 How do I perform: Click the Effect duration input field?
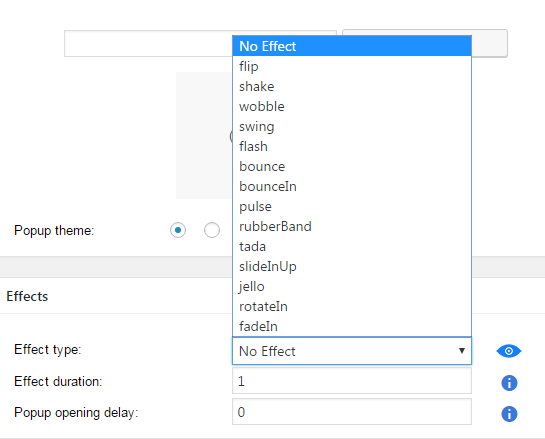352,381
